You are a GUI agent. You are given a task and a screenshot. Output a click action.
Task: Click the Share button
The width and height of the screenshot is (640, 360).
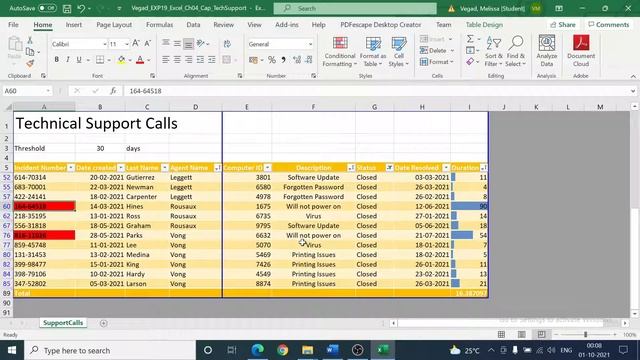click(x=562, y=25)
